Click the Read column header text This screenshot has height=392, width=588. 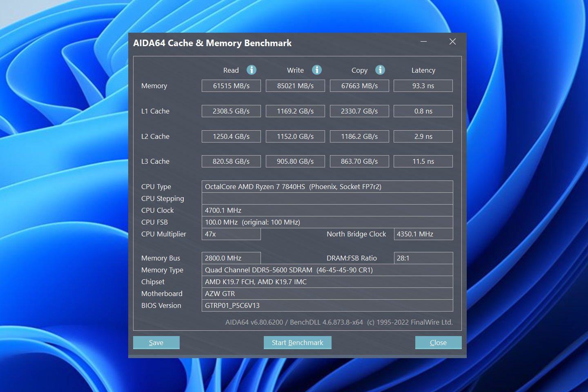(231, 70)
